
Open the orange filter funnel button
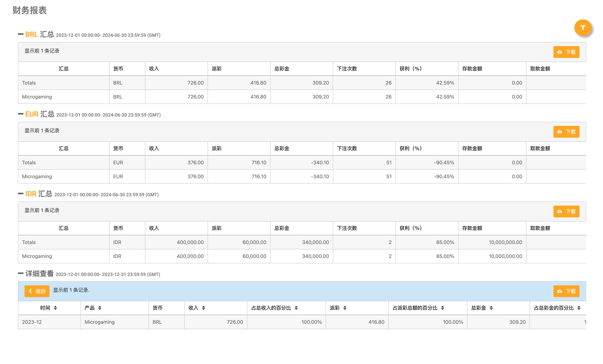583,28
